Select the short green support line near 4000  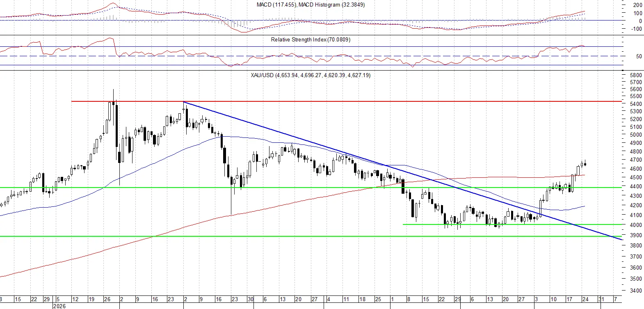512,224
